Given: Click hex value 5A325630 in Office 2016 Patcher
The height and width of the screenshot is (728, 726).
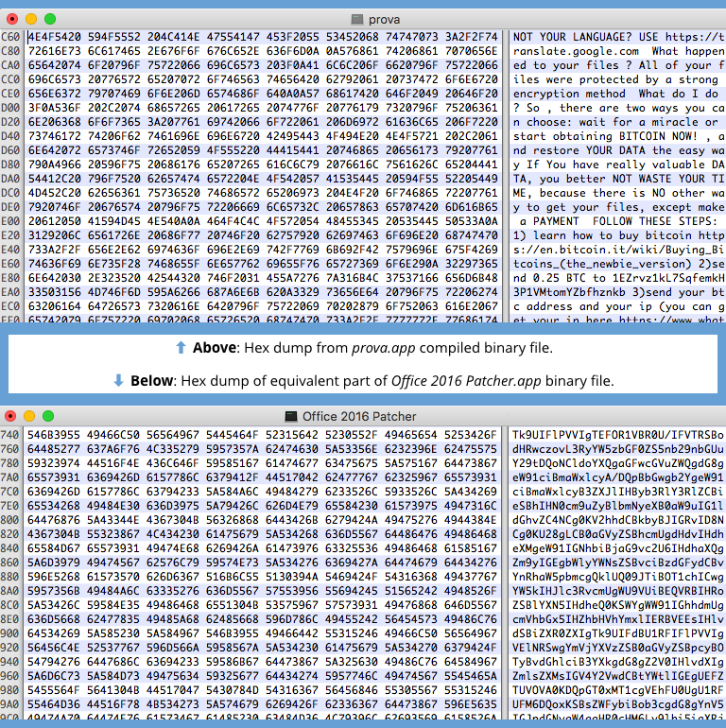Looking at the screenshot, I should (x=352, y=662).
